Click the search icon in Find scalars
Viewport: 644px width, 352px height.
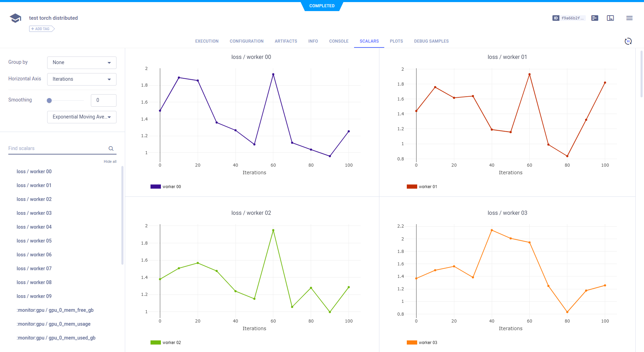pyautogui.click(x=111, y=148)
